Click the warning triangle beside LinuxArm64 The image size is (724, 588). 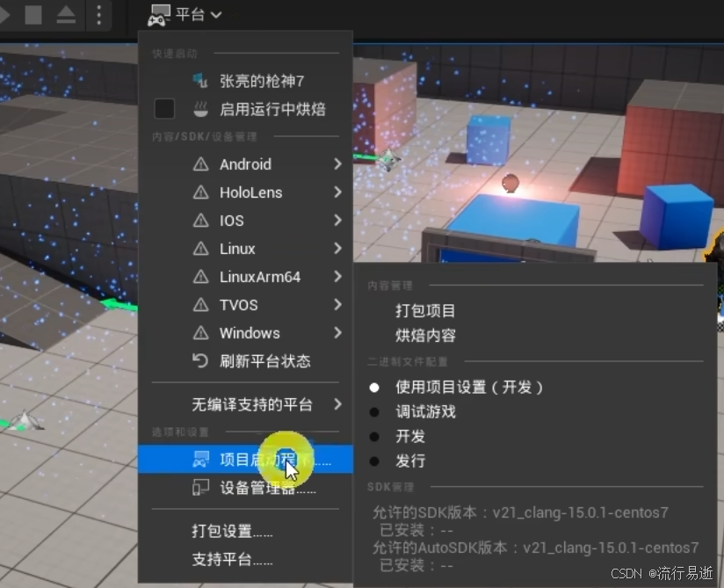click(201, 277)
